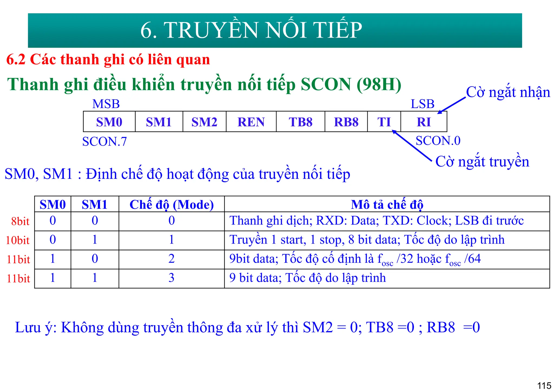Click the SM0 table column header
Viewport: 554px width, 392px height.
point(53,204)
